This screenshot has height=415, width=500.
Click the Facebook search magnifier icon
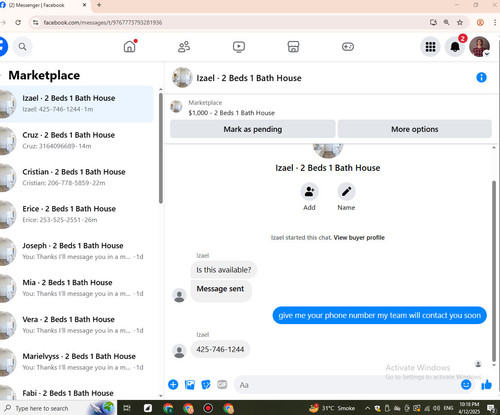(22, 47)
